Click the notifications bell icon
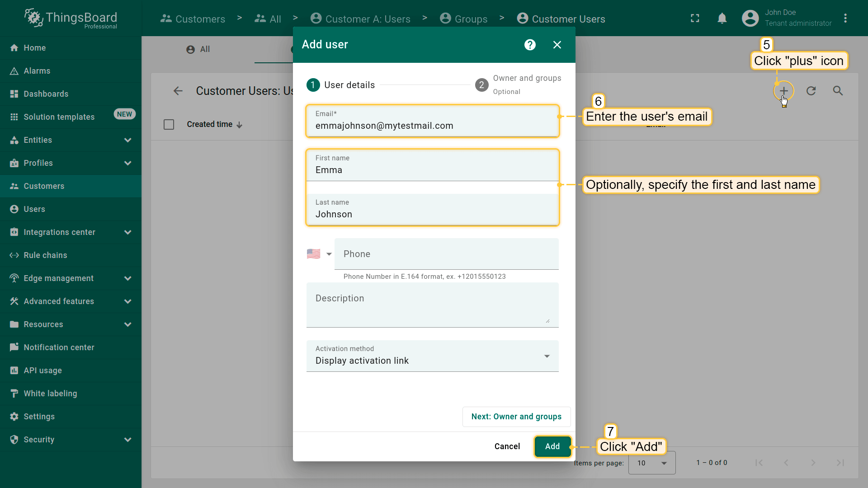Screen dimensions: 868x488 click(722, 19)
